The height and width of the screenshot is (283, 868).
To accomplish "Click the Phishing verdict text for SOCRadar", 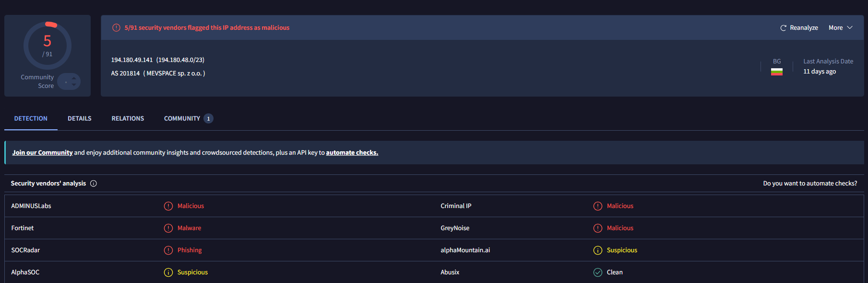I will (190, 250).
